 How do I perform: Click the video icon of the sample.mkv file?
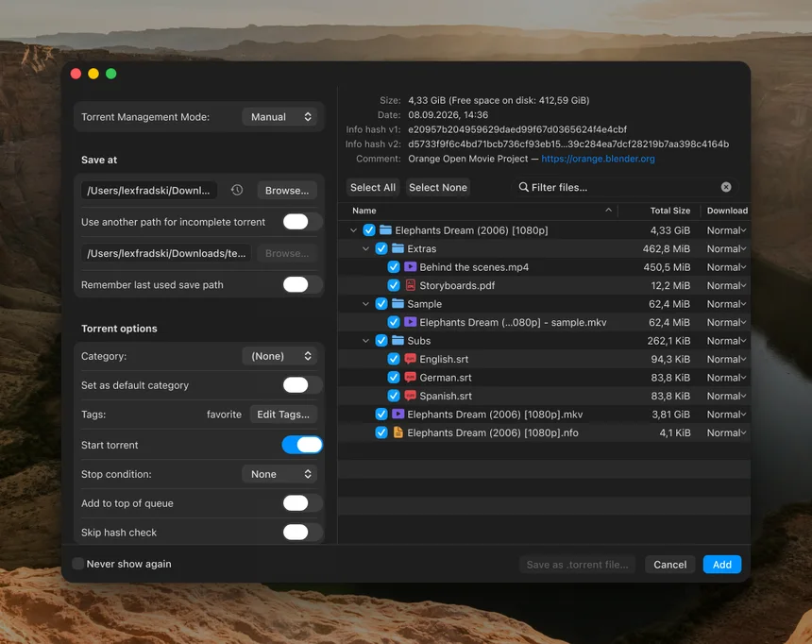tap(410, 322)
